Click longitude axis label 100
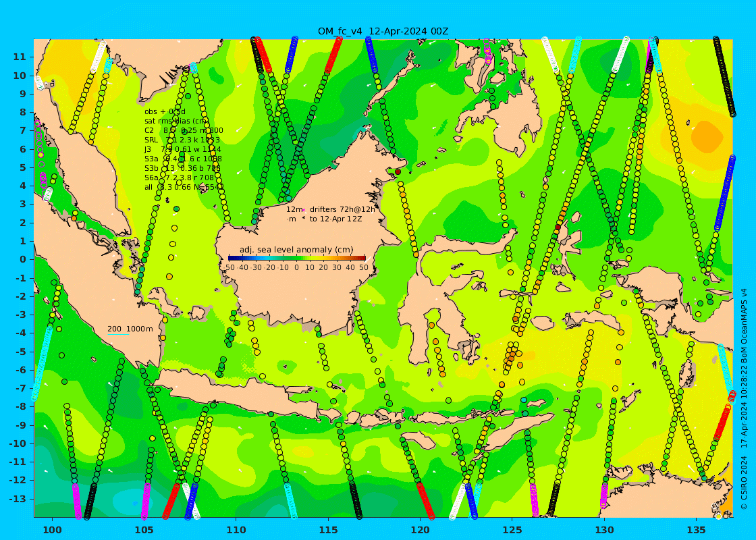This screenshot has height=540, width=756. pos(53,529)
